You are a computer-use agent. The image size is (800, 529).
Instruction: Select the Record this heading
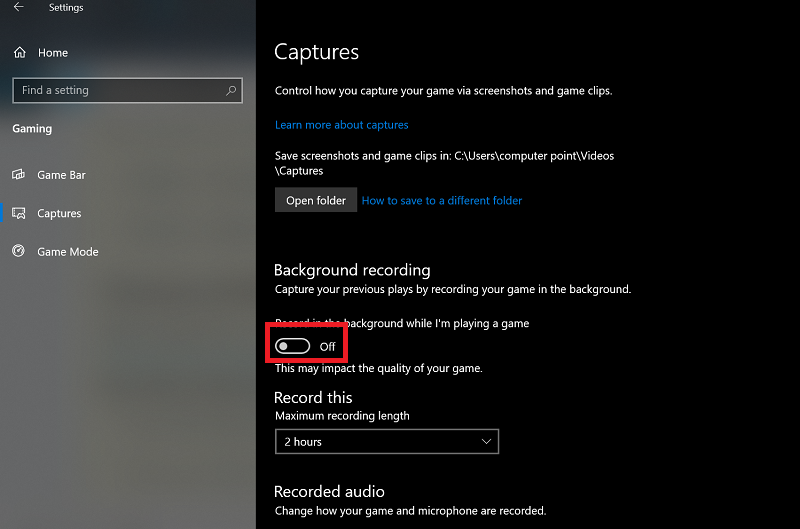tap(313, 397)
